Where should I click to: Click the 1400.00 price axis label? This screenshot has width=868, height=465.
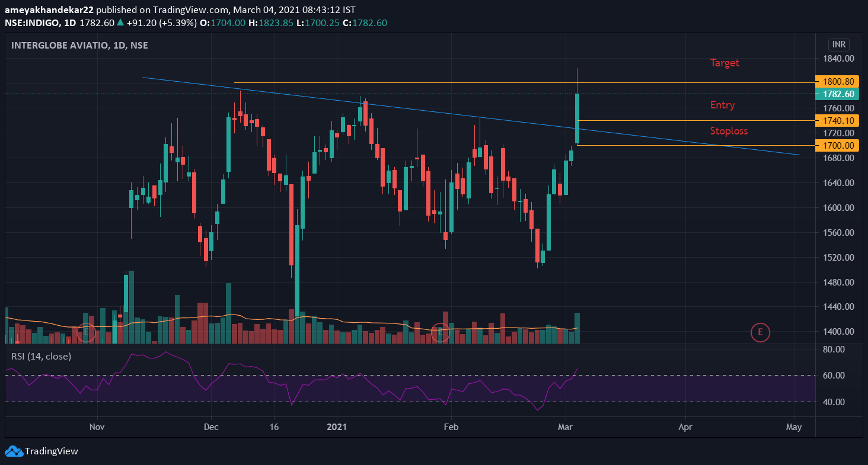coord(838,332)
